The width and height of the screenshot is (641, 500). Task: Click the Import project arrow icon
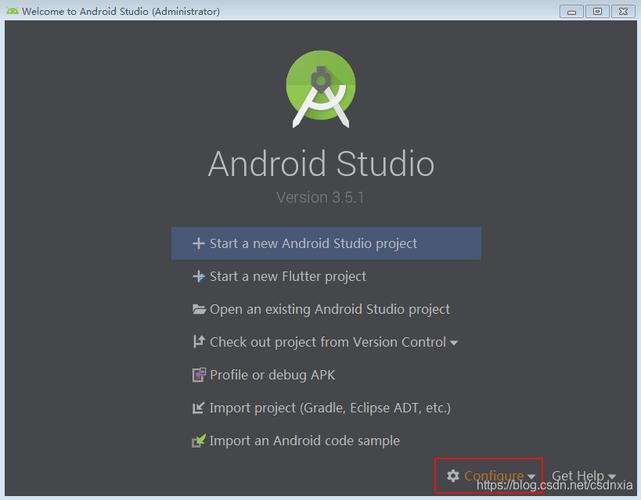pos(198,408)
